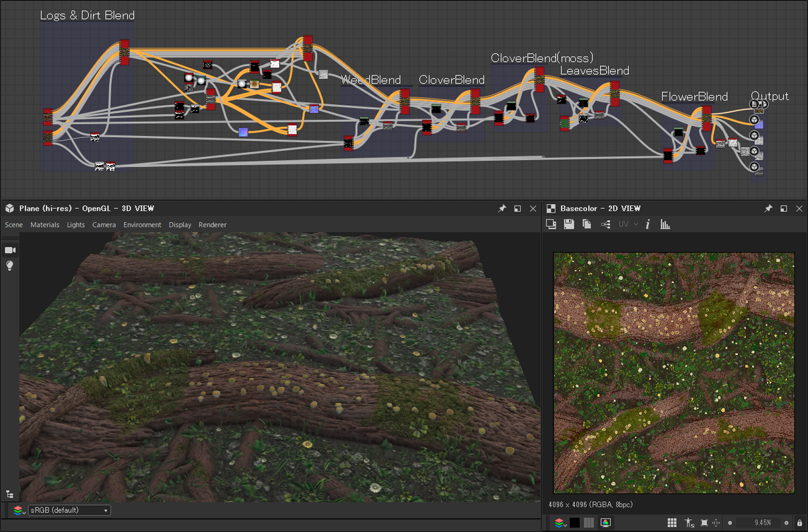Open the UV dropdown in 2D view

pos(628,224)
